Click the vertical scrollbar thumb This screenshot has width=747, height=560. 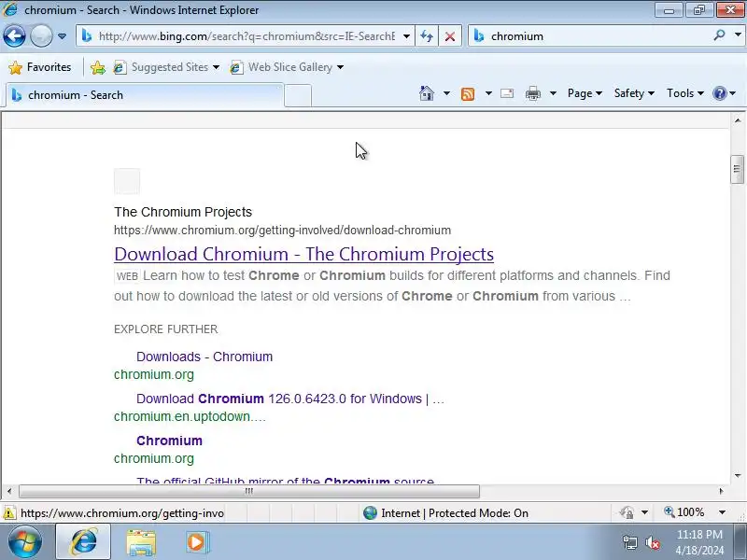tap(737, 169)
